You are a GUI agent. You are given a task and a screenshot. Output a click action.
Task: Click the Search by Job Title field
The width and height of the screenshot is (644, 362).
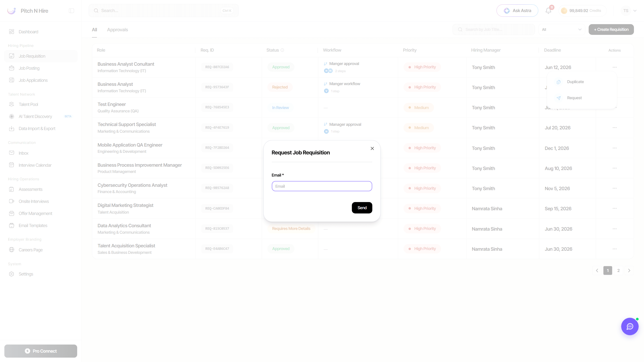[494, 29]
